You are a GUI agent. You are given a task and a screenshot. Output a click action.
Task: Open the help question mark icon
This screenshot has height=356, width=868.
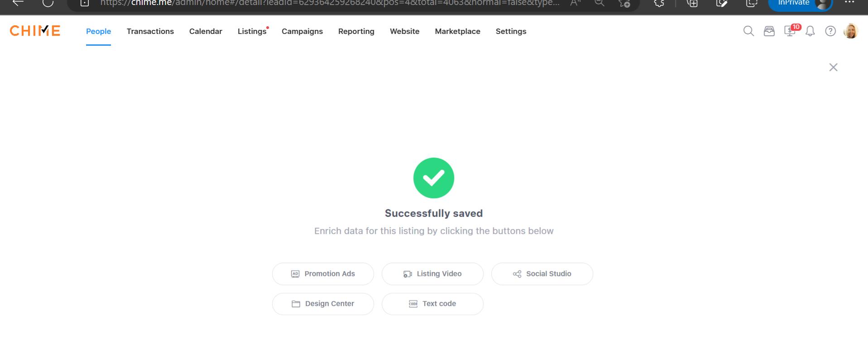[830, 31]
